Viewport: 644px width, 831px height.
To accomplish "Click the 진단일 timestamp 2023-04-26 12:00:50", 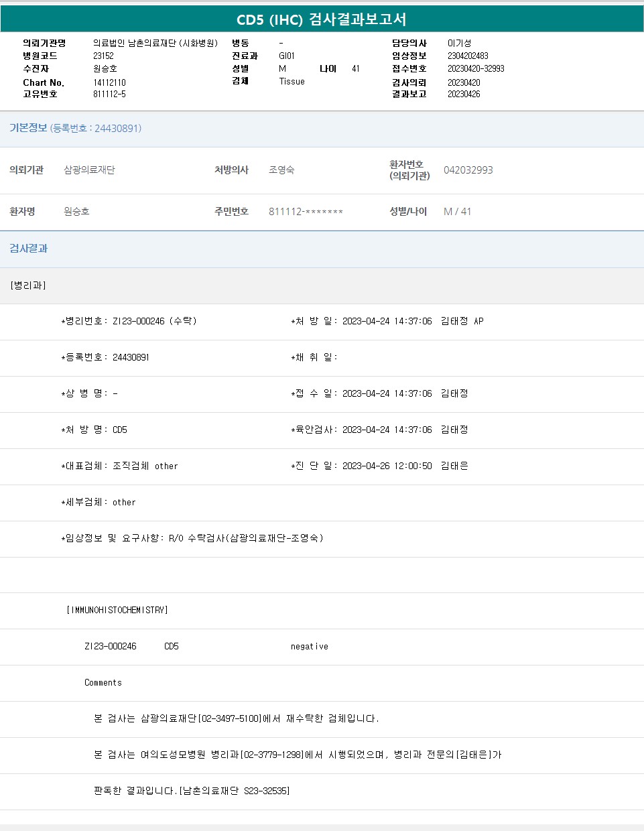I will pos(387,466).
